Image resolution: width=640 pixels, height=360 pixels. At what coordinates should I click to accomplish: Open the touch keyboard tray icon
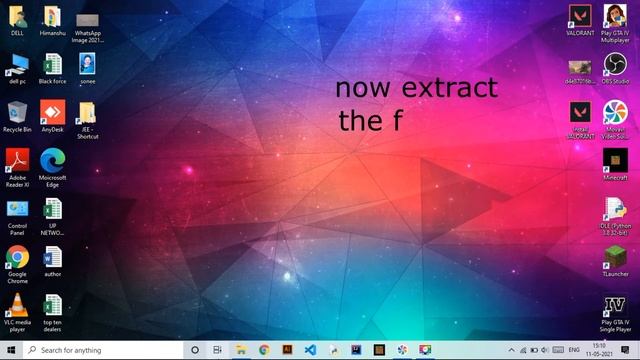pyautogui.click(x=558, y=350)
